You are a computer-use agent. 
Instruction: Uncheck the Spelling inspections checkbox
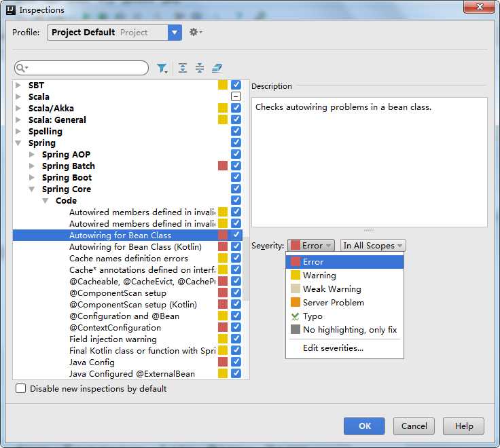tap(236, 131)
